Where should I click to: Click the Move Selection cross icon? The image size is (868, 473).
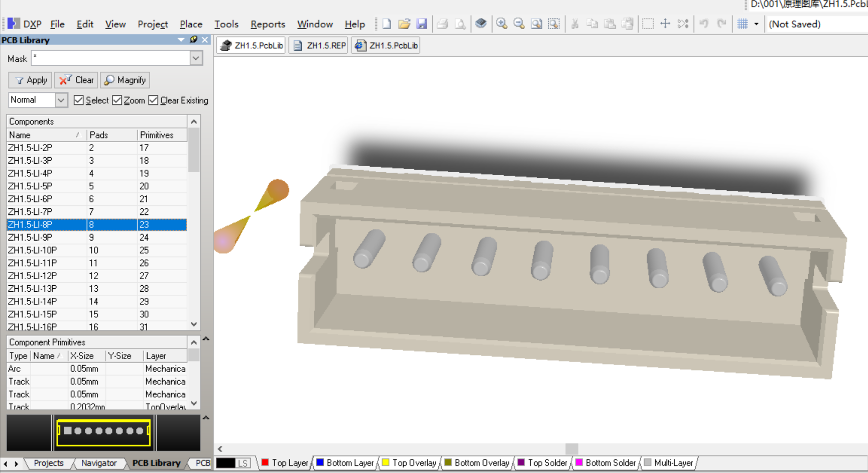click(665, 24)
